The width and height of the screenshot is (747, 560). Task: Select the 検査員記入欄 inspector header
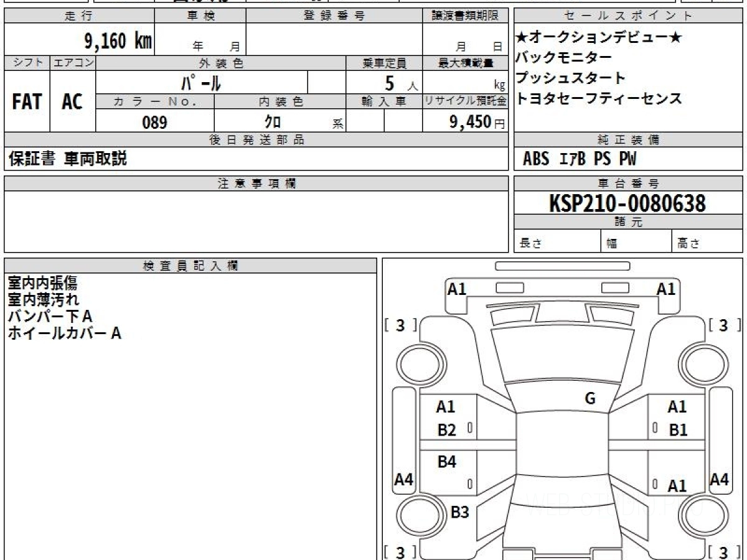(x=190, y=266)
